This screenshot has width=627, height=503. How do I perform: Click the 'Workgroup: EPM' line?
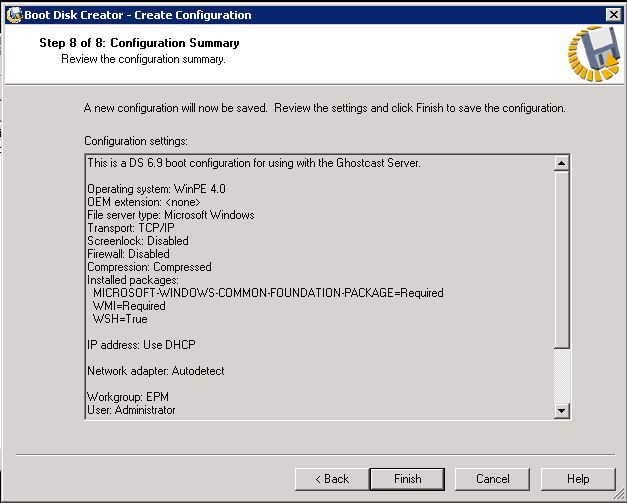128,397
